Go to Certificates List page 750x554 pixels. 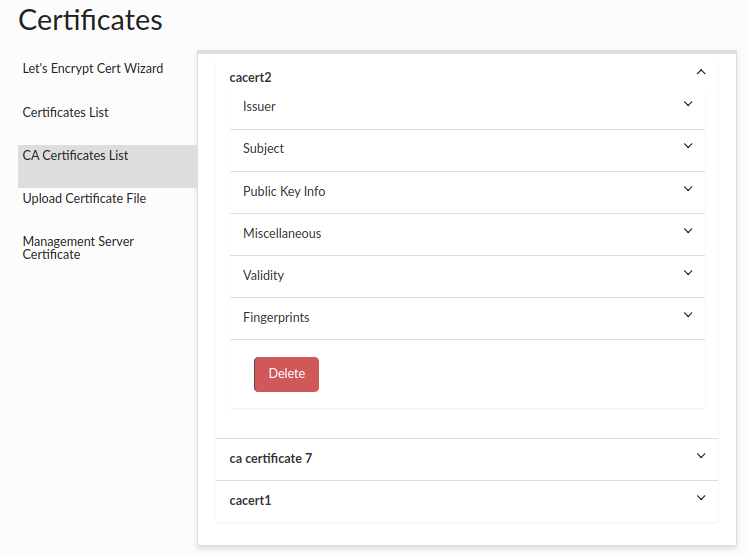click(66, 113)
